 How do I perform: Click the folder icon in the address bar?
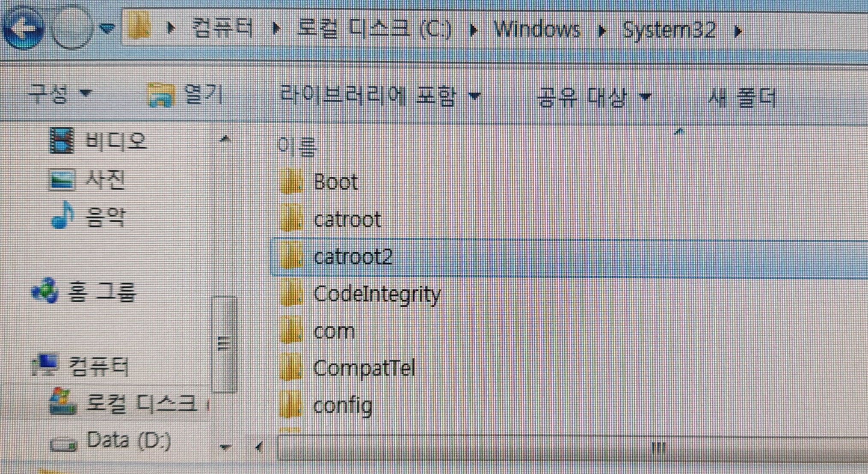pyautogui.click(x=139, y=27)
